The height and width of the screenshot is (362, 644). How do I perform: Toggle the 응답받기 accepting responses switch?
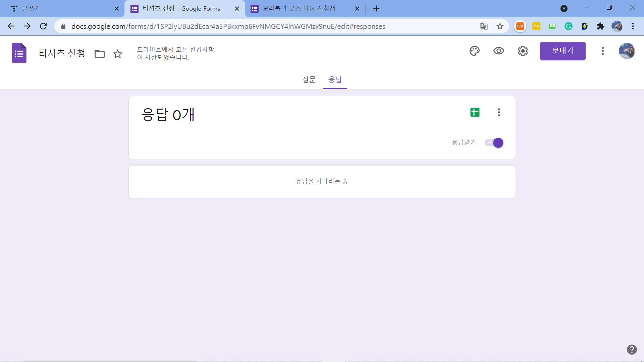[x=494, y=143]
